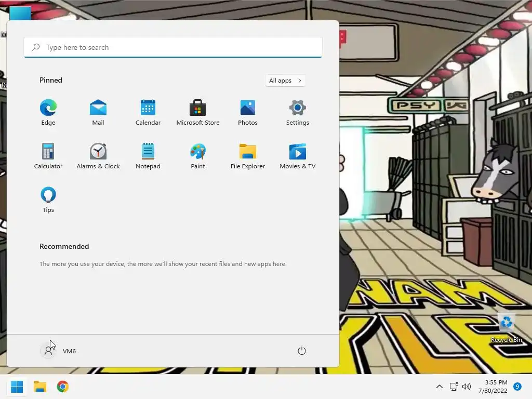Screen dimensions: 532x399
Task: Launch Notepad
Action: [148, 156]
